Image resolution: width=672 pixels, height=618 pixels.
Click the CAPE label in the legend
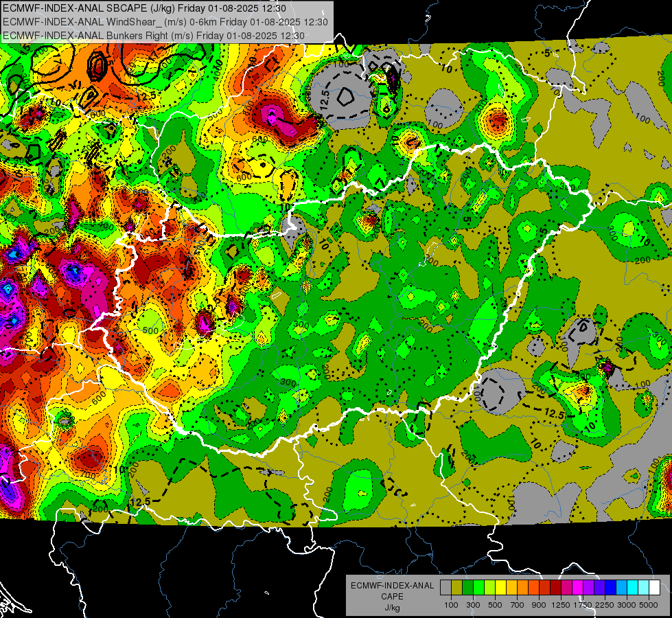pos(392,597)
